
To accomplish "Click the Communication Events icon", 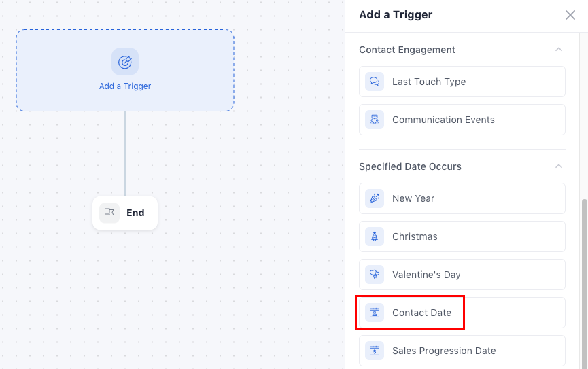I will (x=375, y=120).
